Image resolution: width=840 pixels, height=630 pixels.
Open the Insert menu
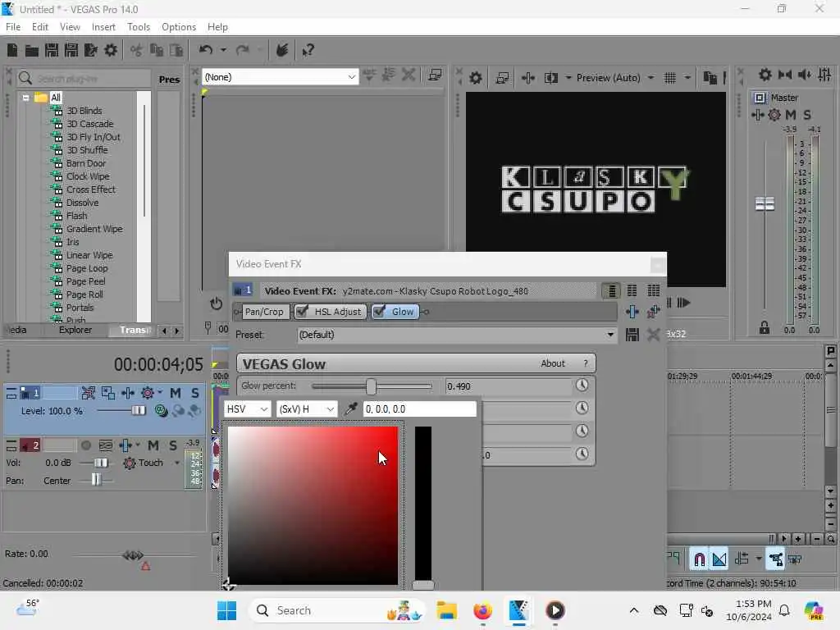(x=103, y=27)
